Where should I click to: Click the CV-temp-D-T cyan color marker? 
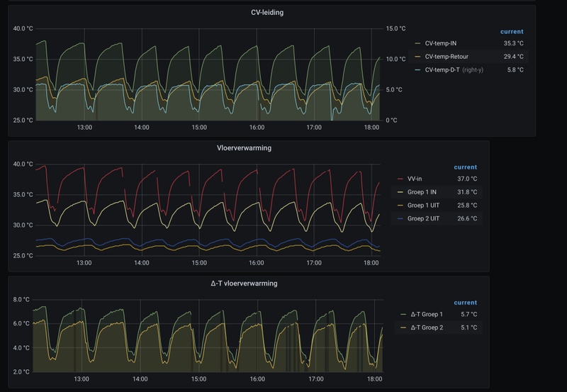click(417, 70)
